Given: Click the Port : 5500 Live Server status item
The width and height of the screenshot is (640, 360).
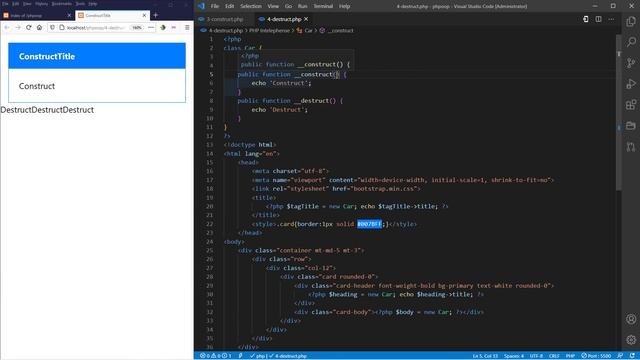Looking at the screenshot, I should [596, 356].
